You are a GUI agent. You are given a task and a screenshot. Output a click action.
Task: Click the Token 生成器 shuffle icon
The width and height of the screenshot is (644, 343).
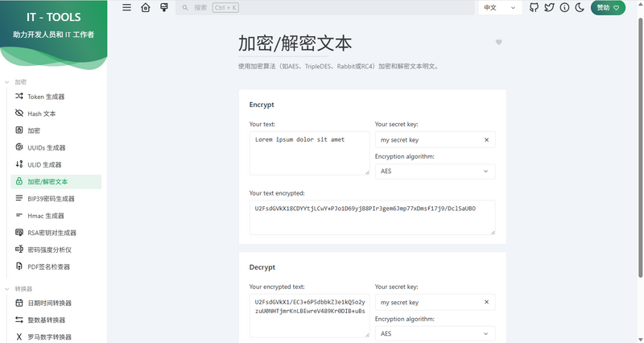[19, 96]
